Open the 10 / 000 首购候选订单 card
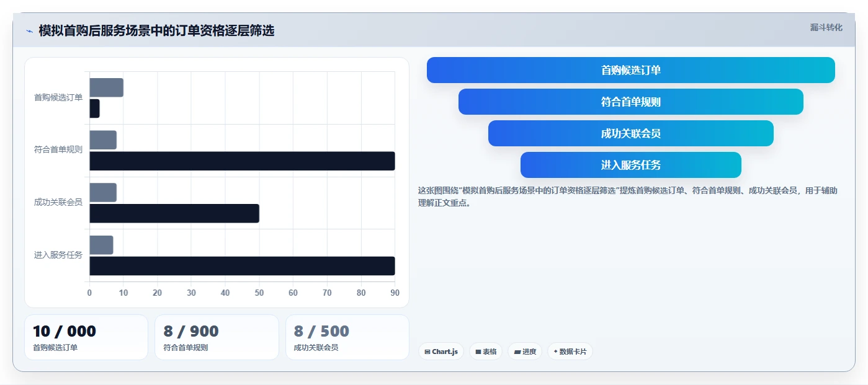Image resolution: width=868 pixels, height=385 pixels. point(86,337)
